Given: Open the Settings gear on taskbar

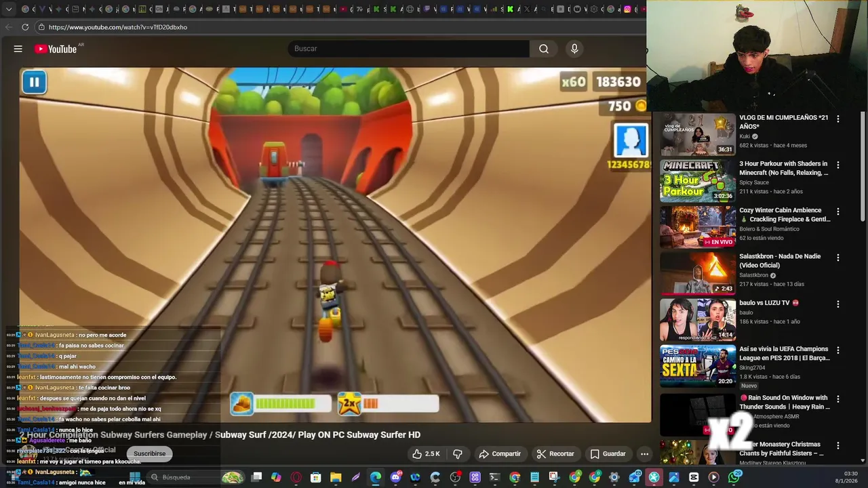Looking at the screenshot, I should click(614, 477).
